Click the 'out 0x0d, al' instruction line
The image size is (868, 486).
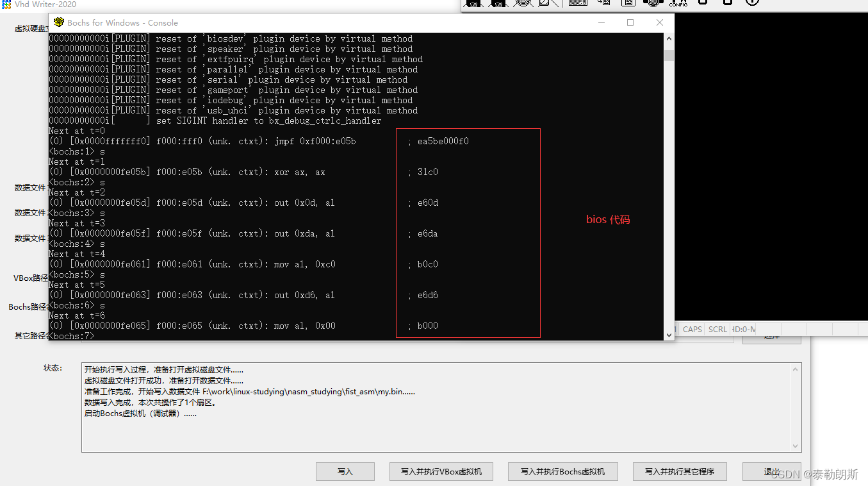click(243, 203)
